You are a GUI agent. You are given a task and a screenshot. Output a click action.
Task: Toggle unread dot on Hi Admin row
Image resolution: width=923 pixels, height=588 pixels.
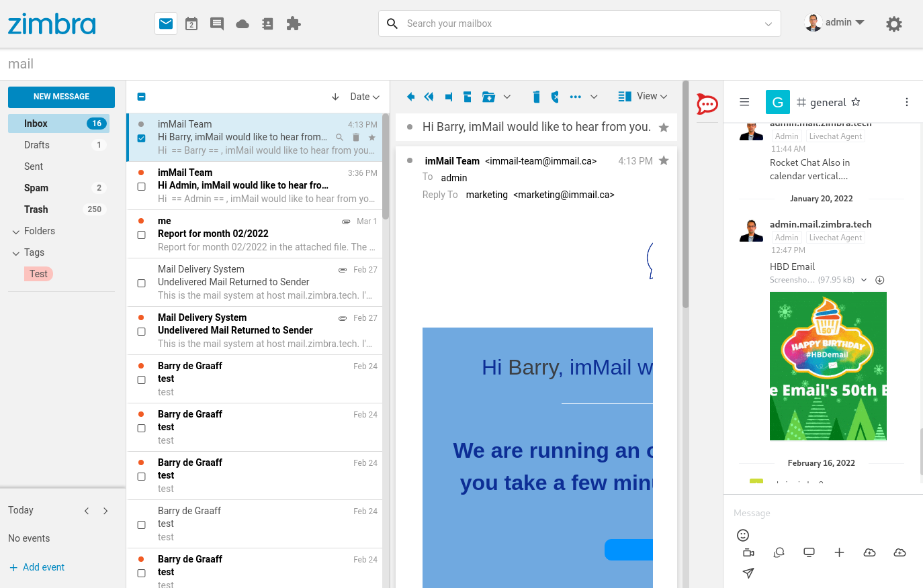click(141, 173)
